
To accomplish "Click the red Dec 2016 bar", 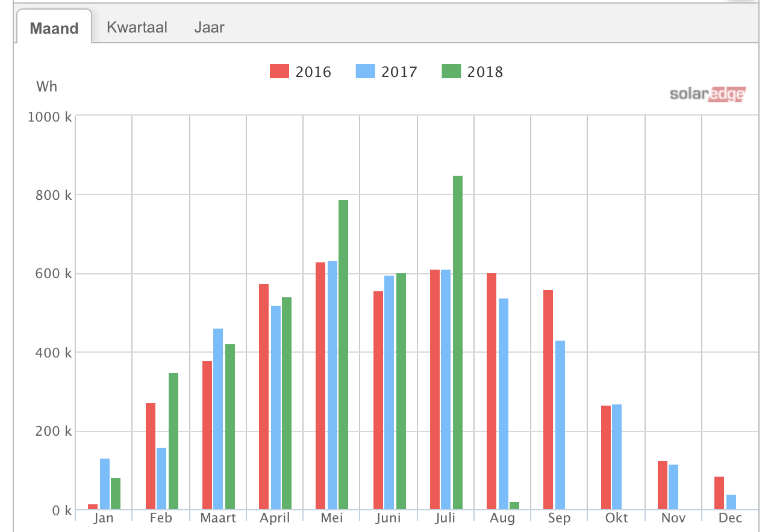I will click(x=719, y=493).
